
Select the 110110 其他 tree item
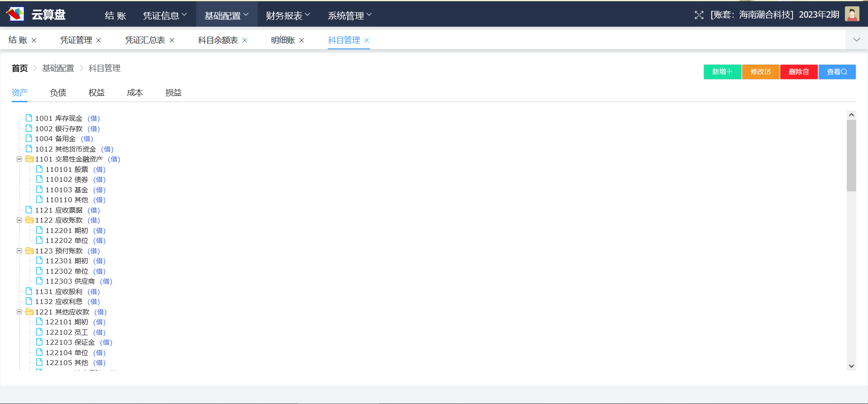coord(75,200)
